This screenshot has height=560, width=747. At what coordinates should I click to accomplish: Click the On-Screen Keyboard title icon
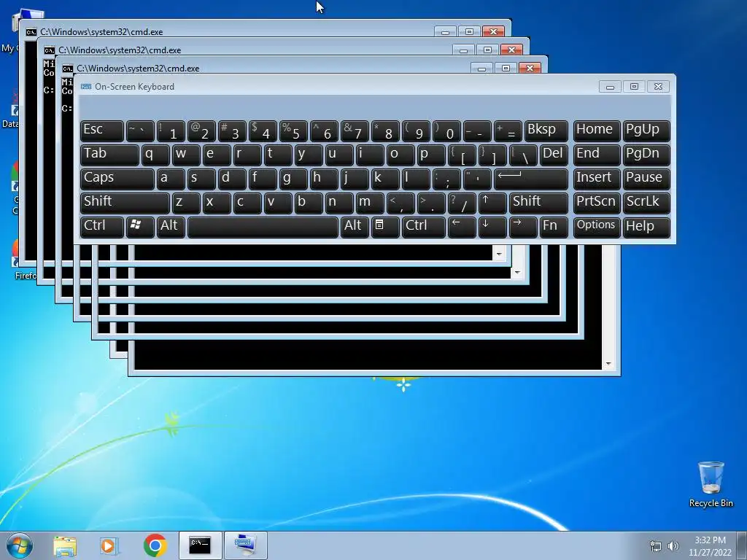[x=86, y=87]
